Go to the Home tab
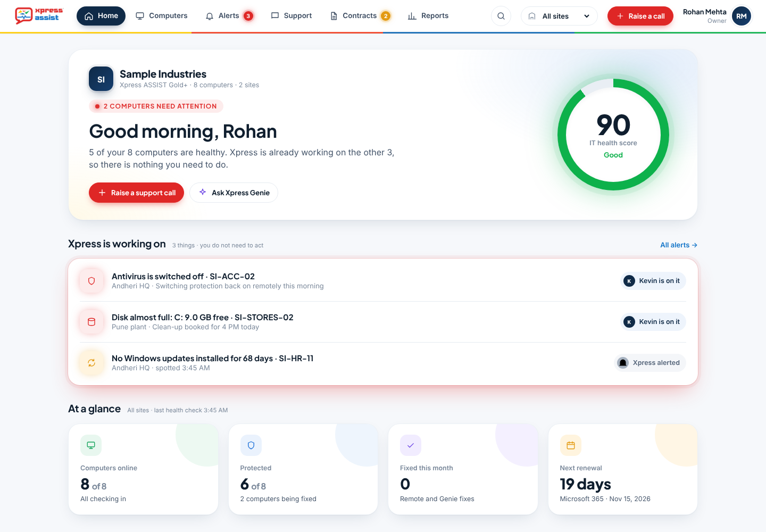Image resolution: width=766 pixels, height=532 pixels. coord(101,16)
